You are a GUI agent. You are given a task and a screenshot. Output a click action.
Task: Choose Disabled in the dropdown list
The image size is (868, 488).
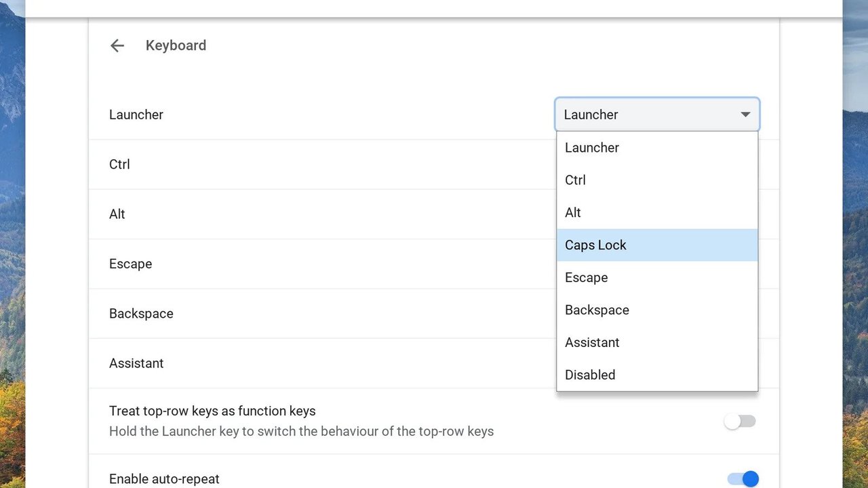tap(657, 375)
